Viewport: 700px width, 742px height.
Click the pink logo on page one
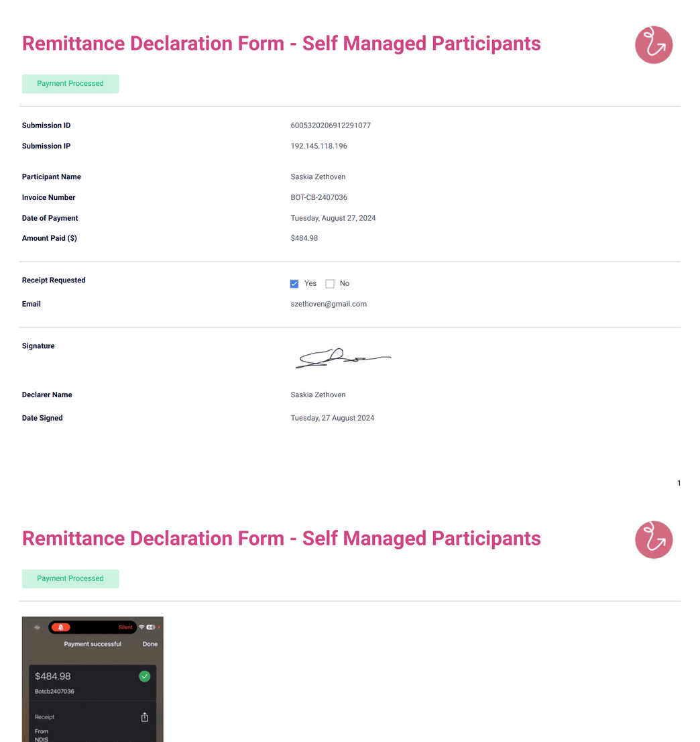click(x=654, y=45)
